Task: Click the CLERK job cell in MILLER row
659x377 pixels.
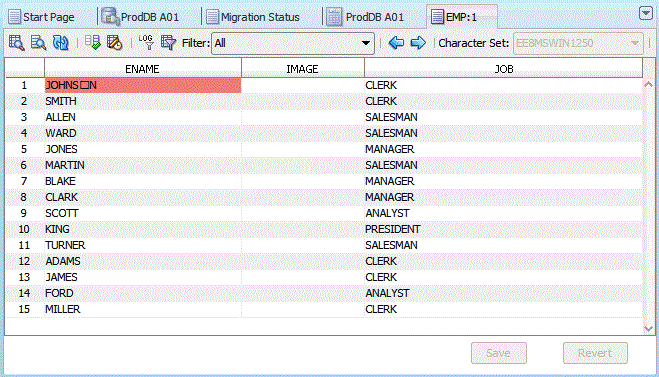Action: point(503,309)
